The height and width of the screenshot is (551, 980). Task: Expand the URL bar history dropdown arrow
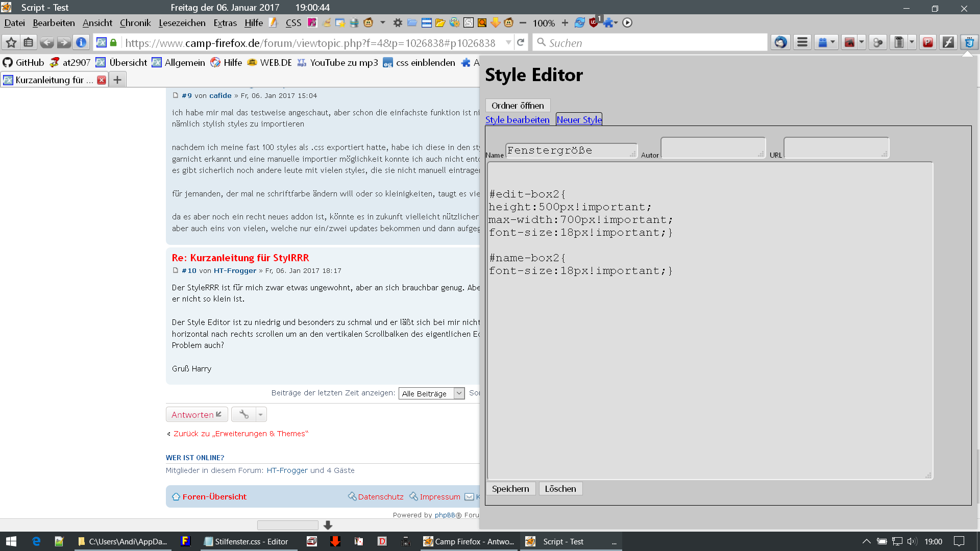coord(508,43)
